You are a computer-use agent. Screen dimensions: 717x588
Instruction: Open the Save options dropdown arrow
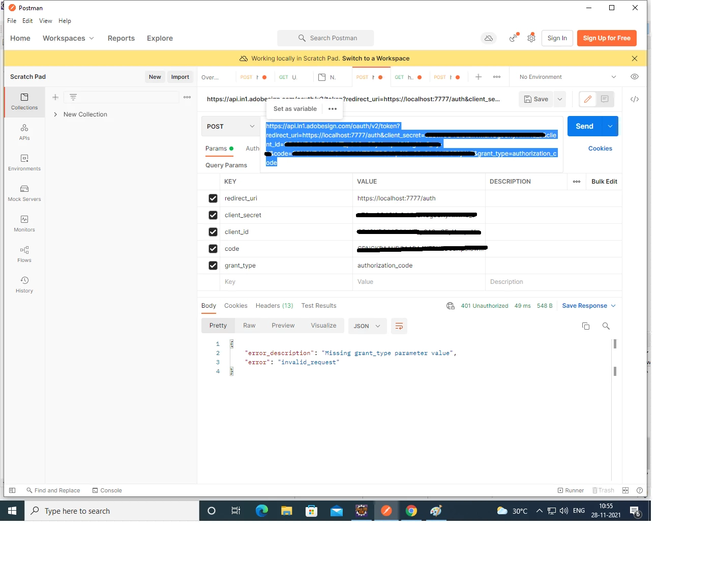[560, 99]
